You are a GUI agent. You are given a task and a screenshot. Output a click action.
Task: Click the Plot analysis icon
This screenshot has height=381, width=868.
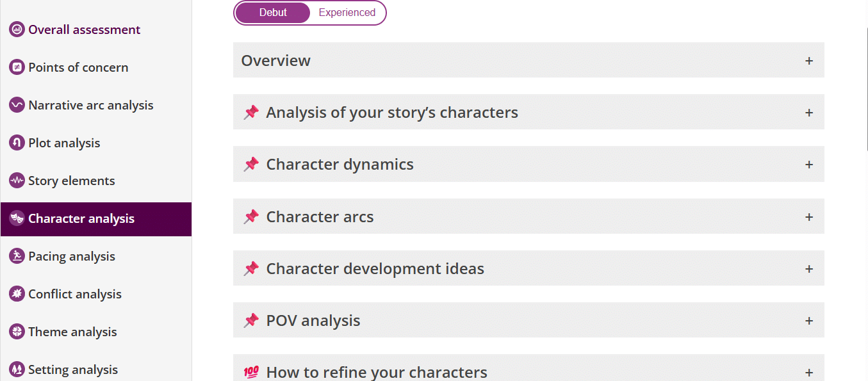click(x=17, y=143)
